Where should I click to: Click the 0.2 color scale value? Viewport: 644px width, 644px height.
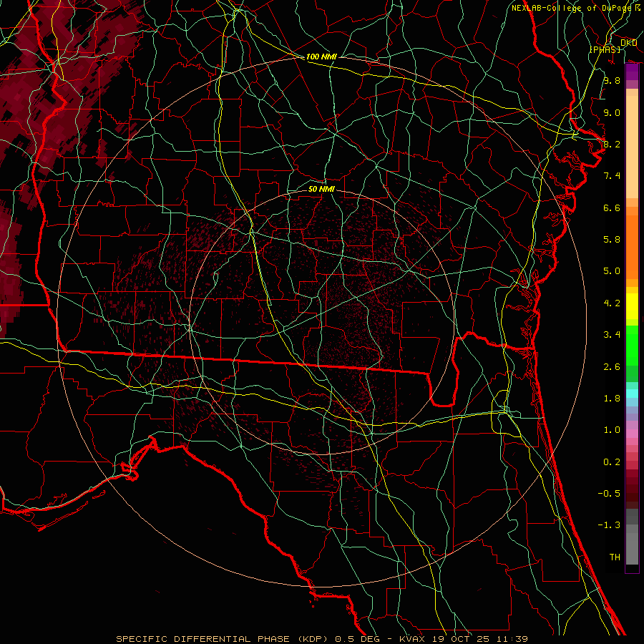click(x=612, y=462)
